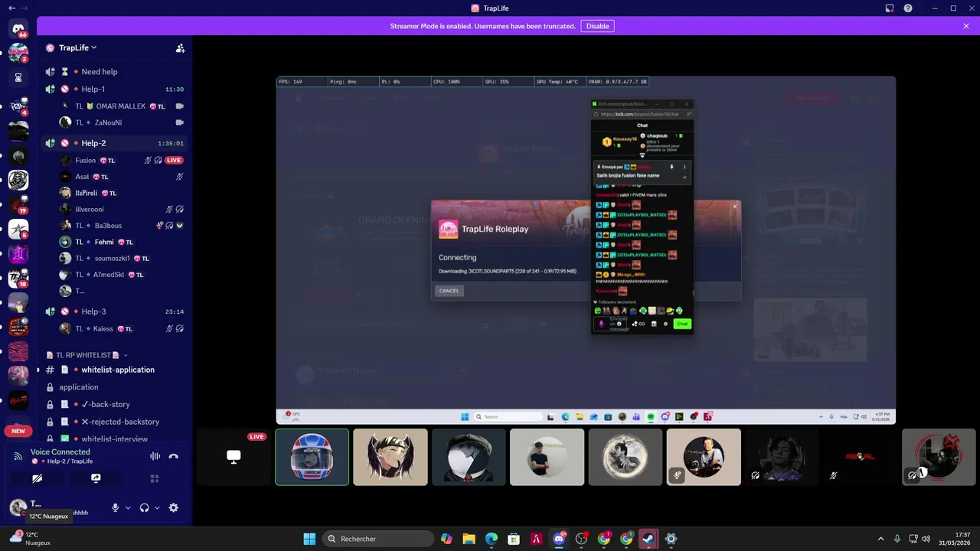Select the Help-2 voice channel

(115, 143)
